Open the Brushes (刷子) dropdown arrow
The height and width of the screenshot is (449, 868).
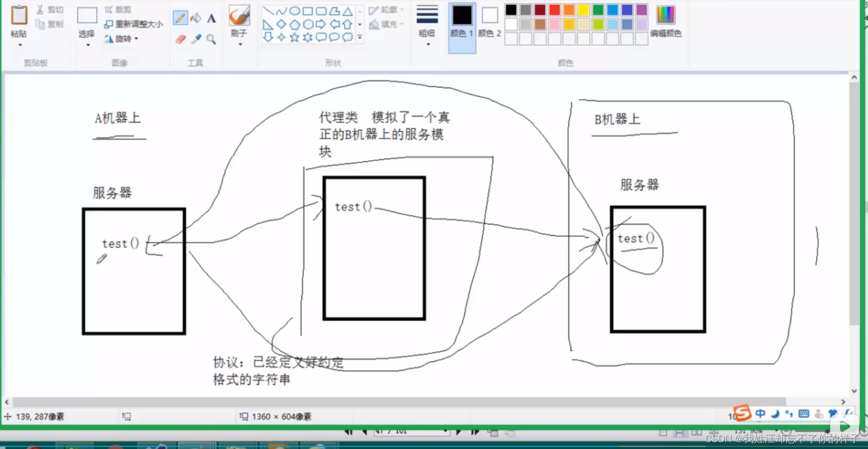240,45
